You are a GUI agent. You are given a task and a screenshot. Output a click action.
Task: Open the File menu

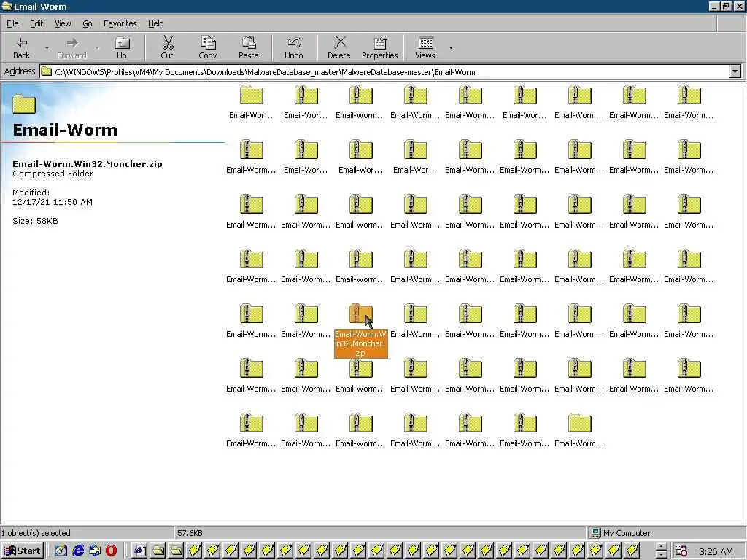(x=12, y=23)
